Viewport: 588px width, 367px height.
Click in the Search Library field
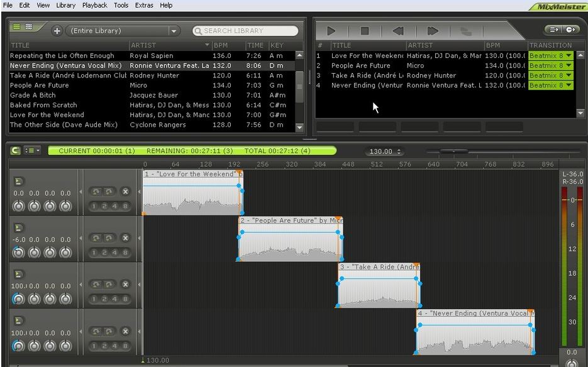246,31
